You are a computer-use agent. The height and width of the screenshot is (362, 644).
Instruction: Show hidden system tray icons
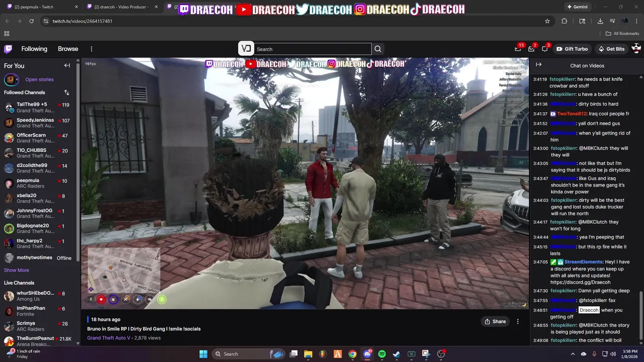coord(573,354)
